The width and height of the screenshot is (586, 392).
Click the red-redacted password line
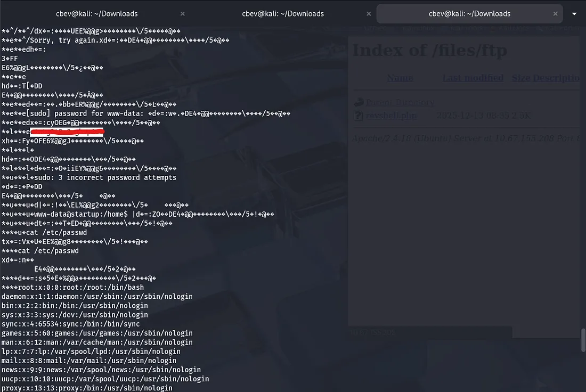point(67,132)
